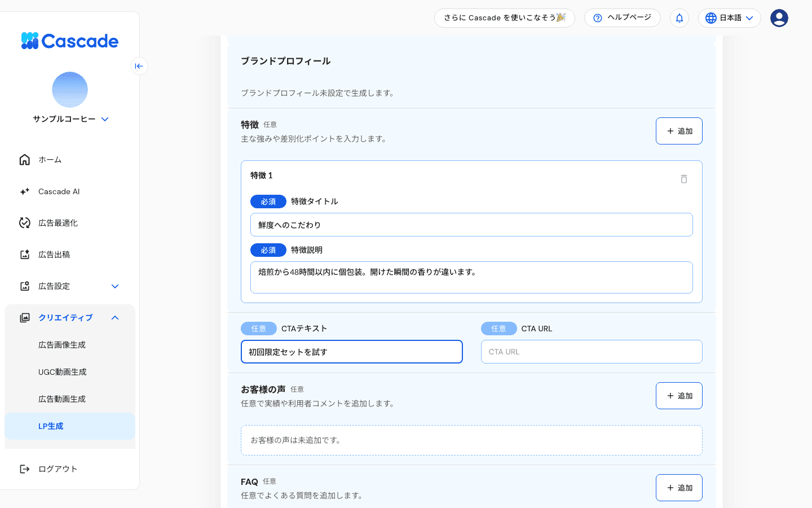The image size is (812, 508).
Task: Open the 日本語 language dropdown
Action: pos(730,18)
